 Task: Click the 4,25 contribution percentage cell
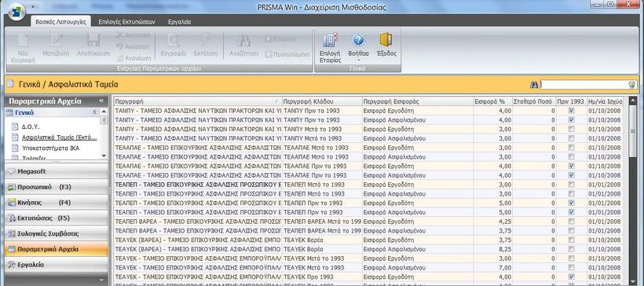(x=492, y=222)
